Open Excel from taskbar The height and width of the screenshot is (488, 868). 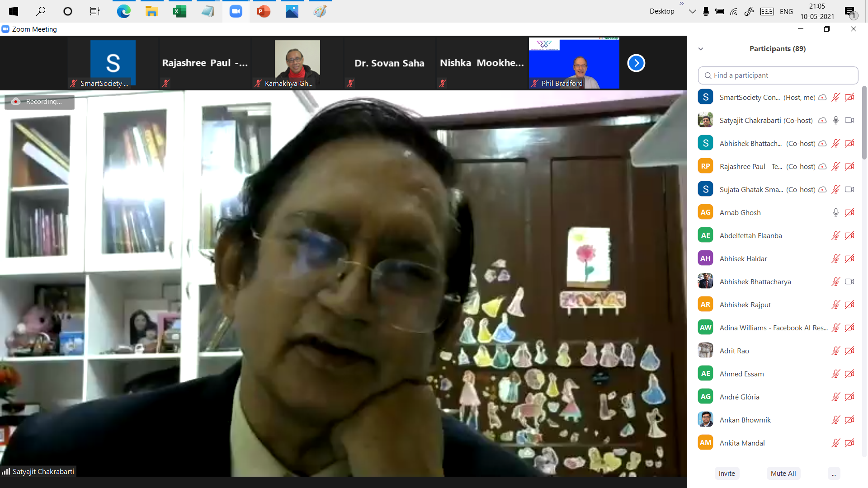[x=179, y=11]
